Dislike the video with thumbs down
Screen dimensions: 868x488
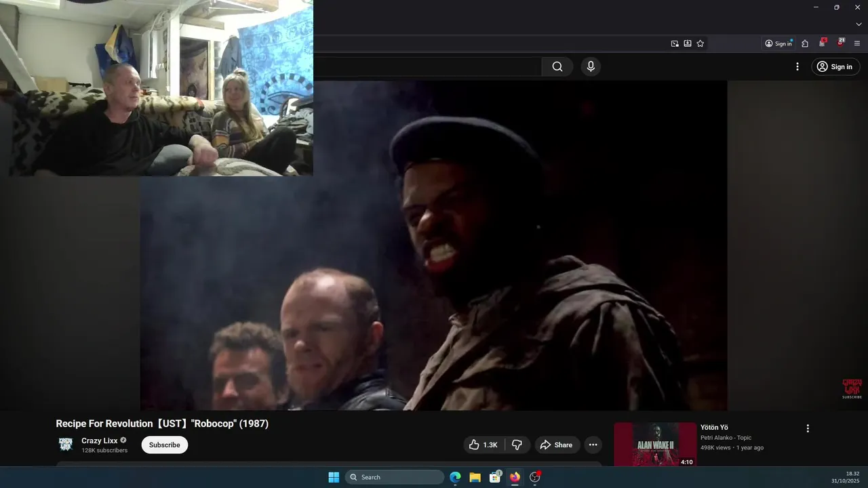(x=517, y=445)
